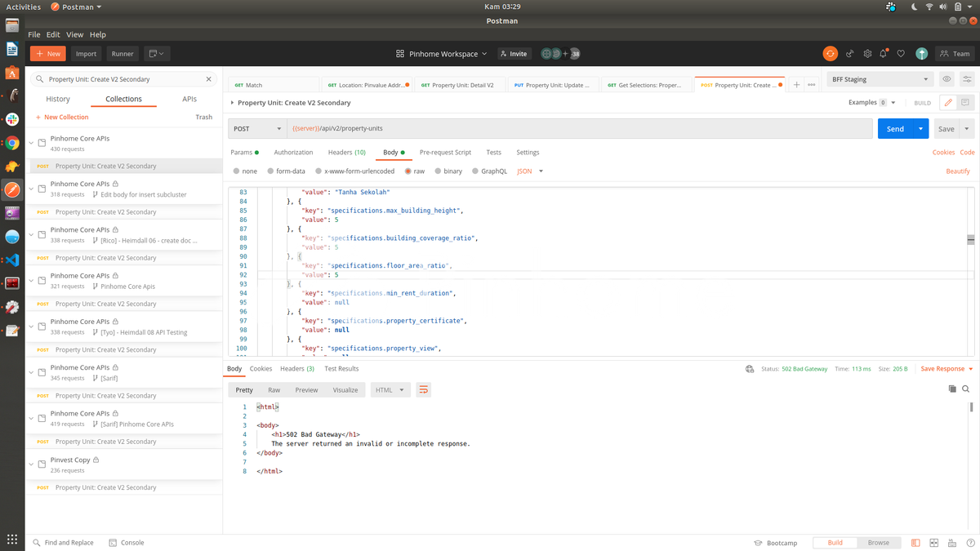Click the blue Send button
The height and width of the screenshot is (551, 980).
click(x=896, y=129)
